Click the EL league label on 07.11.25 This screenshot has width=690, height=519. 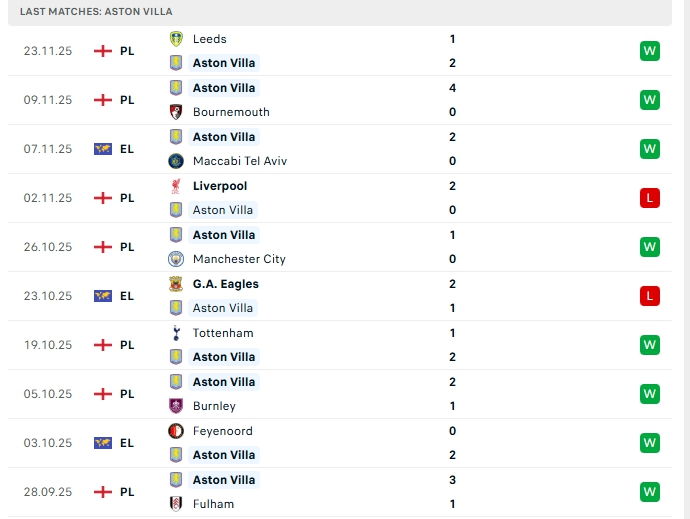(x=127, y=149)
